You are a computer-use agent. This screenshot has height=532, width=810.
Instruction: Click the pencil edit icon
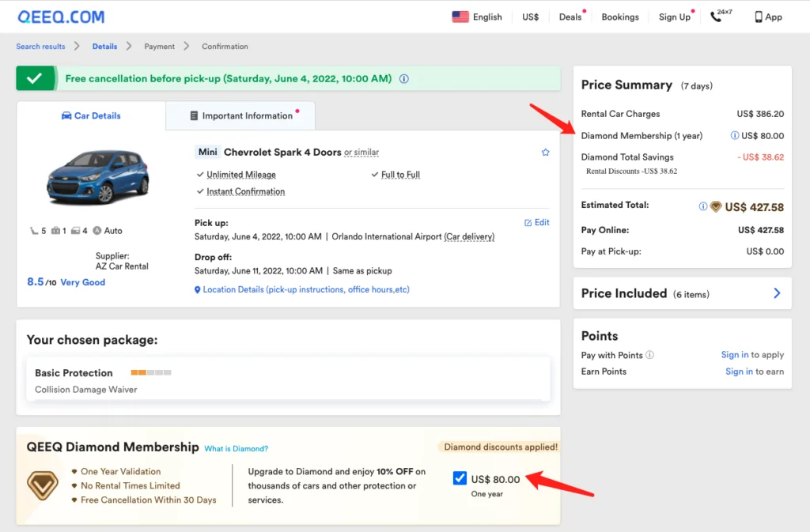(x=528, y=223)
